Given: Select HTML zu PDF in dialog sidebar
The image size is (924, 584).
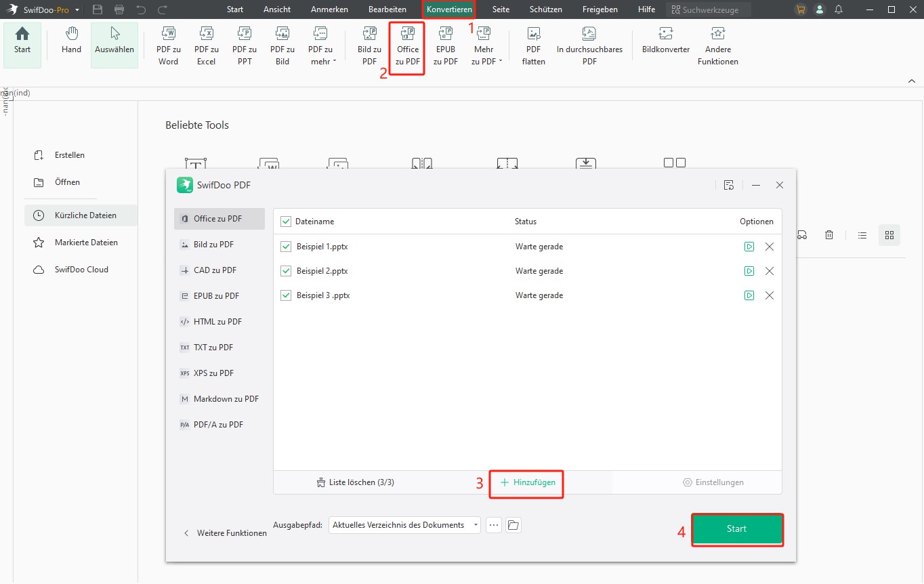Looking at the screenshot, I should coord(219,322).
